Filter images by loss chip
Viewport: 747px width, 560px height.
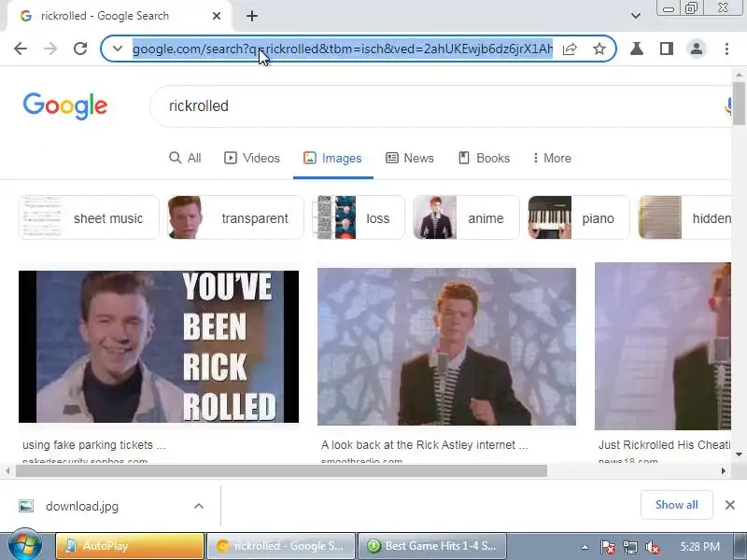tap(359, 217)
